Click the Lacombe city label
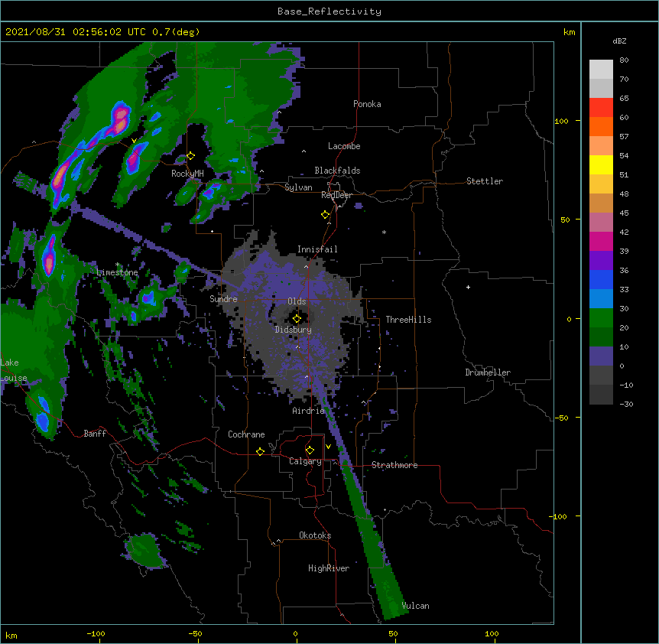 coord(344,146)
